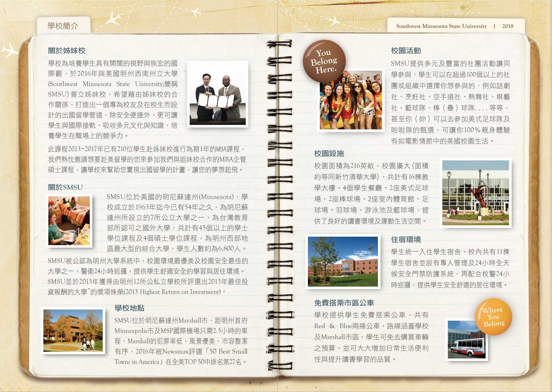Select the 校園設施 heading
552x392 pixels.
click(x=329, y=153)
